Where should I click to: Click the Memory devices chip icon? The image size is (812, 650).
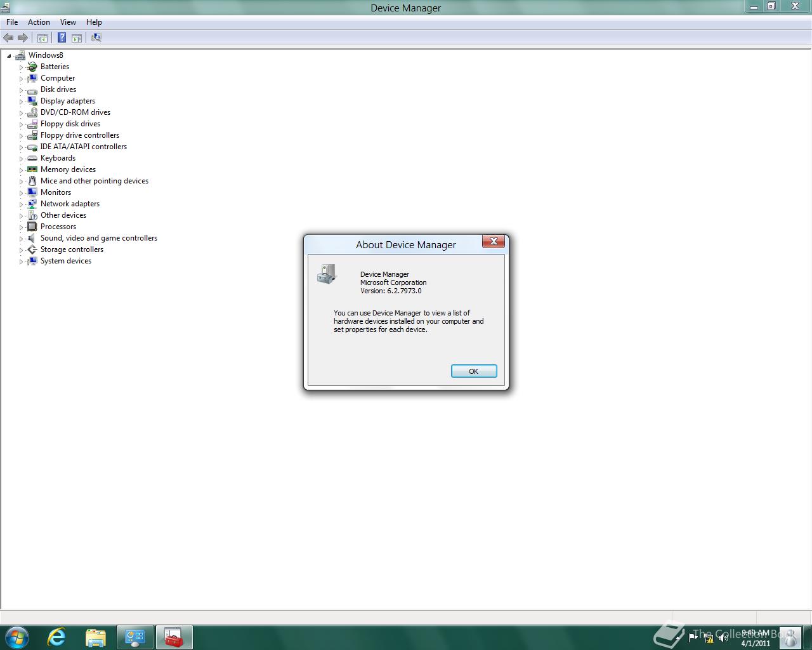point(32,169)
